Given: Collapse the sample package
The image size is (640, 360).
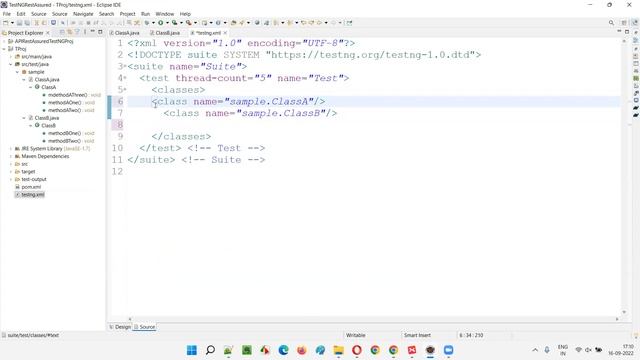Looking at the screenshot, I should tap(18, 72).
